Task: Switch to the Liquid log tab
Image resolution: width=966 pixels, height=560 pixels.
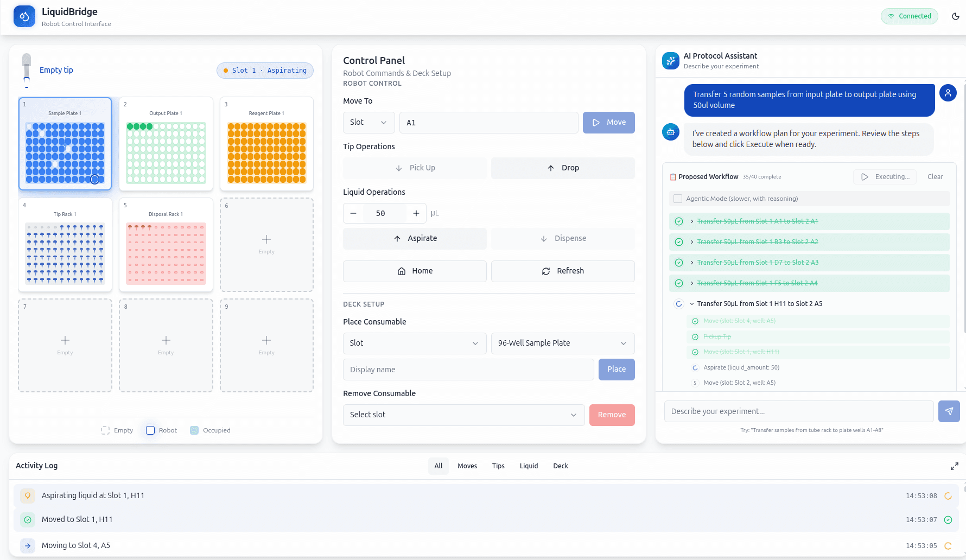Action: [529, 466]
